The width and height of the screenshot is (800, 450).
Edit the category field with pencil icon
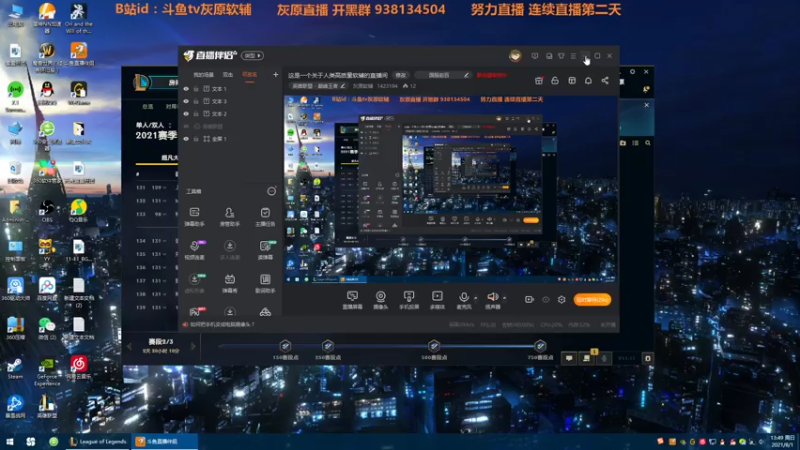442,75
